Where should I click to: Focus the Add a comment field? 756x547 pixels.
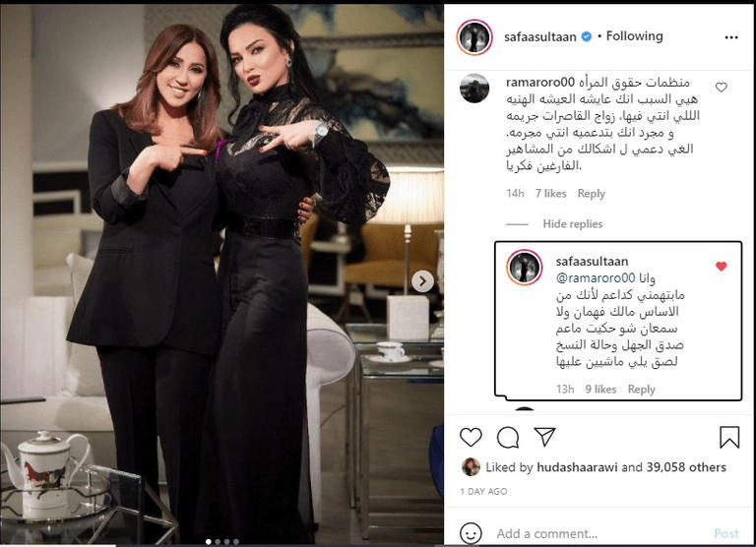click(602, 533)
